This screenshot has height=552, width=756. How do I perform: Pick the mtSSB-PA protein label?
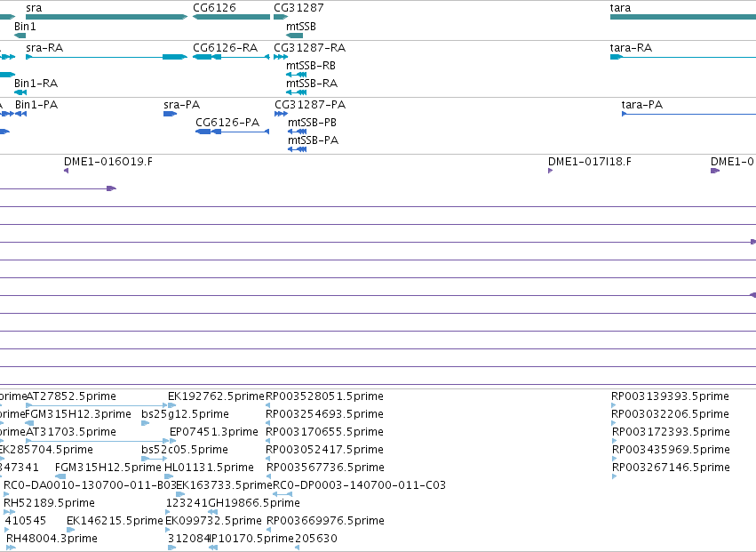313,140
